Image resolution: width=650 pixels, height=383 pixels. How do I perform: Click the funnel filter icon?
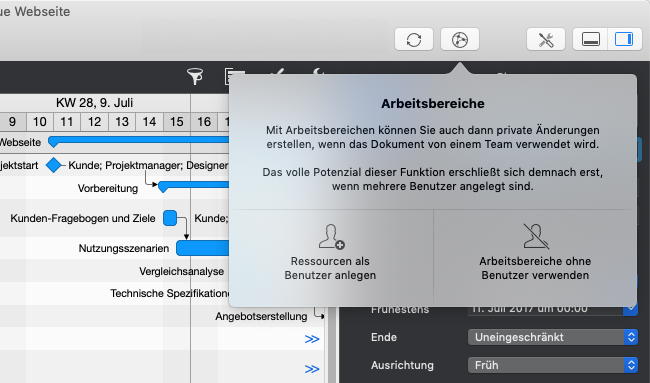point(195,77)
